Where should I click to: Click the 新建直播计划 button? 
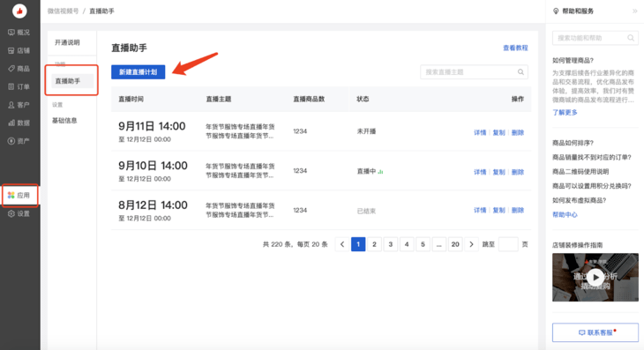(138, 71)
